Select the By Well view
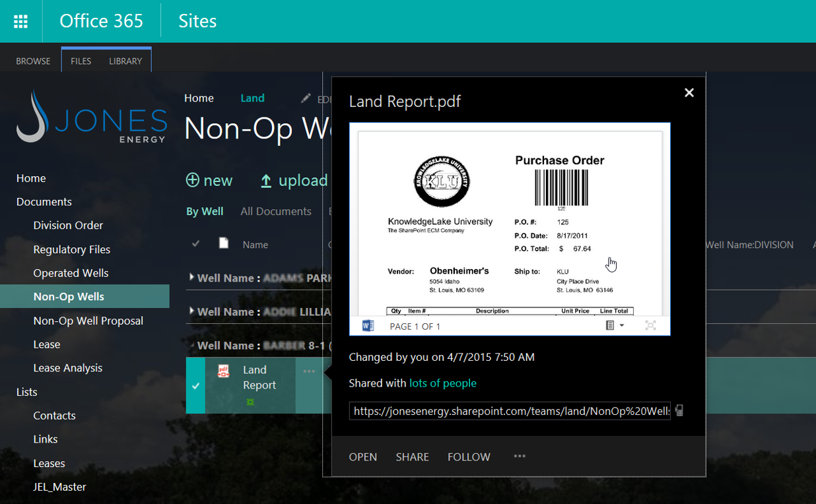This screenshot has width=816, height=504. [x=205, y=211]
